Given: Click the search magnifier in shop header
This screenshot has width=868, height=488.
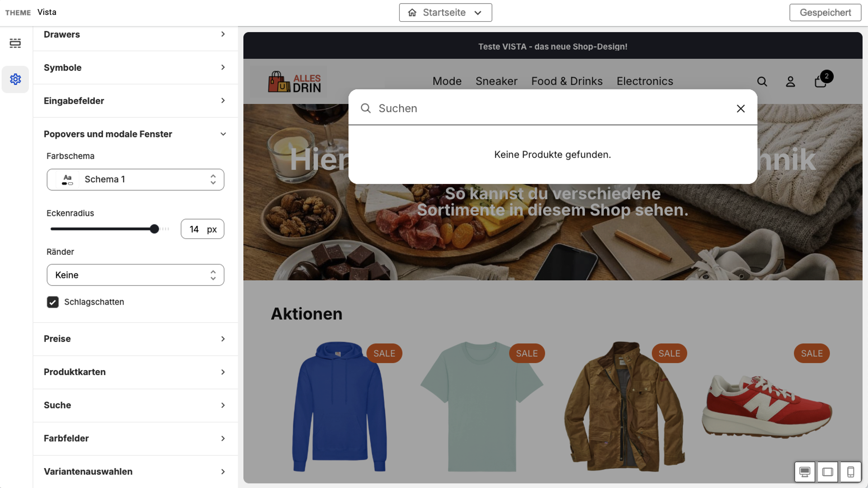Looking at the screenshot, I should (x=762, y=82).
